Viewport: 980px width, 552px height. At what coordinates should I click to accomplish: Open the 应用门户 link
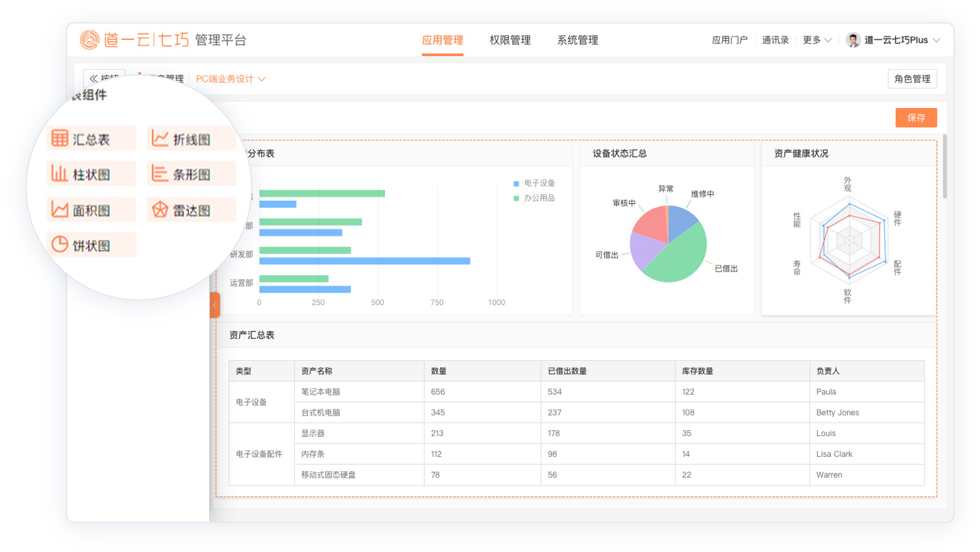point(729,40)
